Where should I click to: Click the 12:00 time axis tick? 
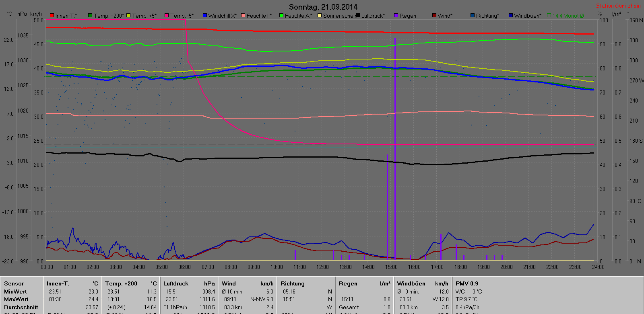coord(322,267)
